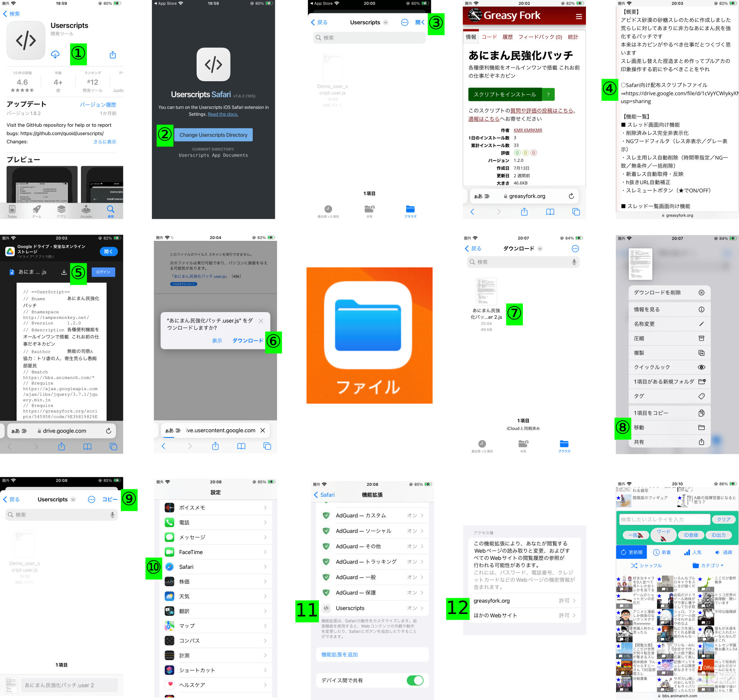
Task: Choose 移動 from the context menu
Action: pyautogui.click(x=668, y=427)
